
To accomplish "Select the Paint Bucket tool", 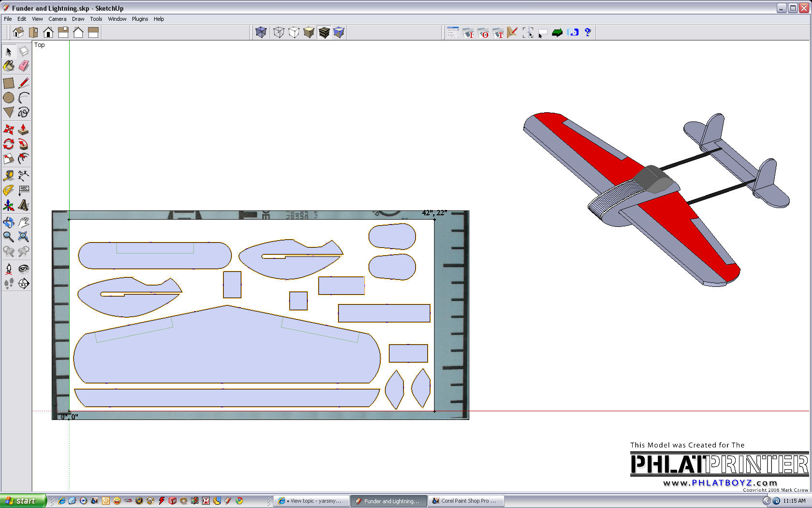I will pos(9,66).
